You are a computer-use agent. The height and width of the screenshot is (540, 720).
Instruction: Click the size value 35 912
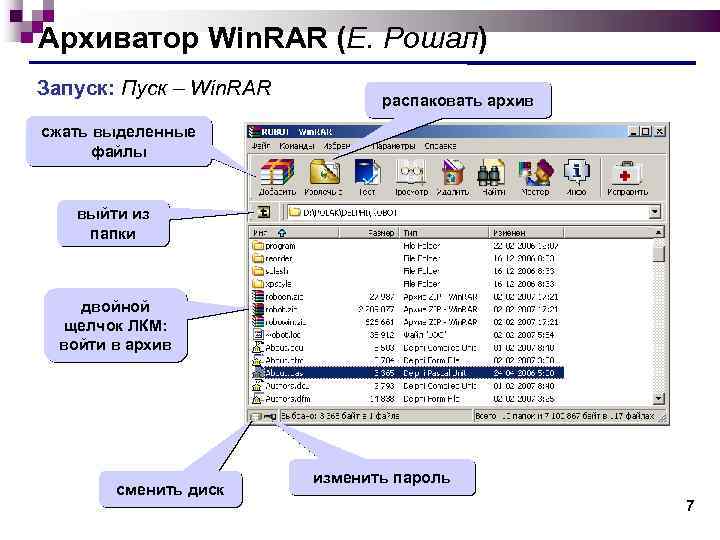(382, 335)
